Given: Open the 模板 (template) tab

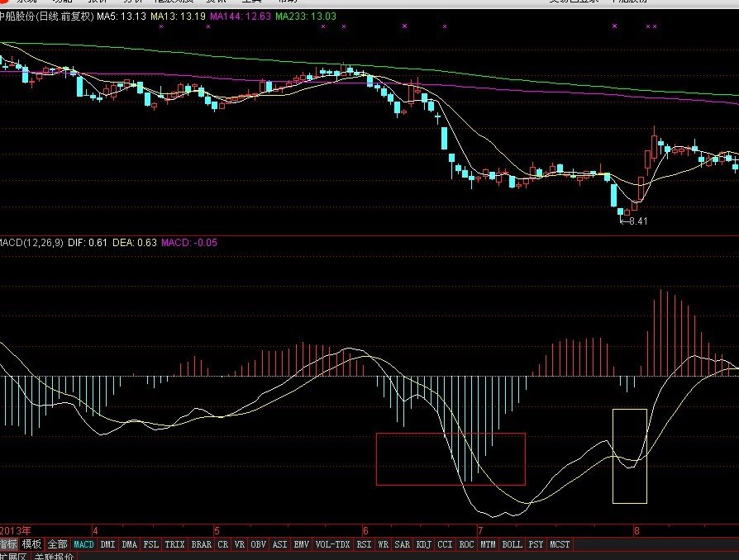Looking at the screenshot, I should [x=31, y=544].
